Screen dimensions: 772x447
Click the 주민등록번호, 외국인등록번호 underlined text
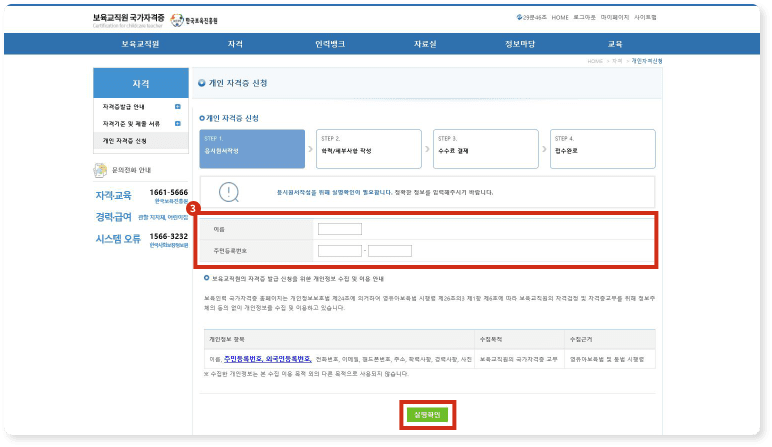coord(268,359)
